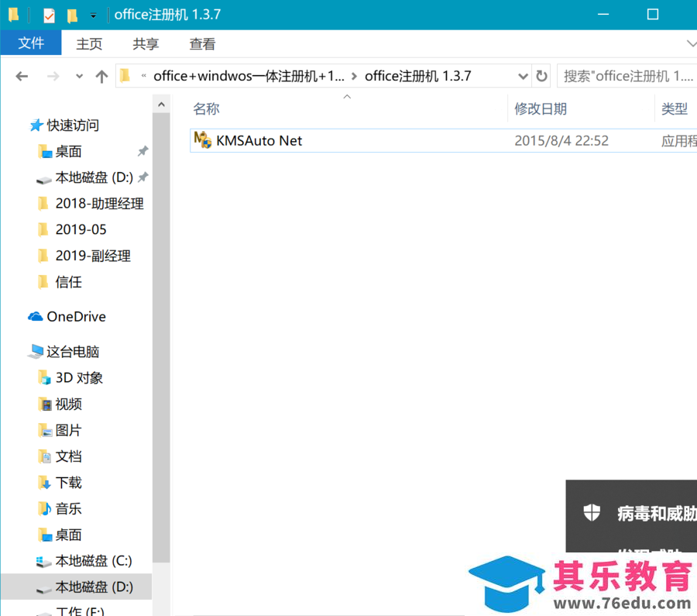Click the Windows Defender shield icon
Screen dimensions: 697x616
pyautogui.click(x=592, y=513)
